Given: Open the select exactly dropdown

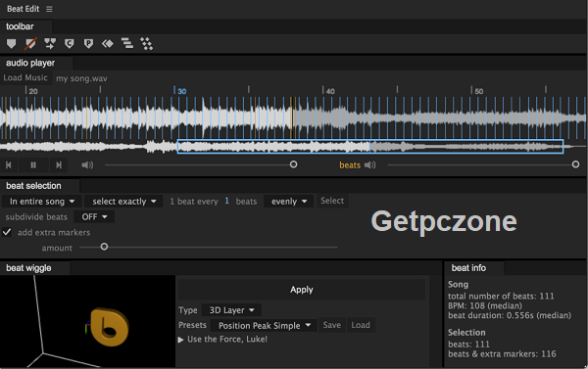Looking at the screenshot, I should pyautogui.click(x=123, y=202).
